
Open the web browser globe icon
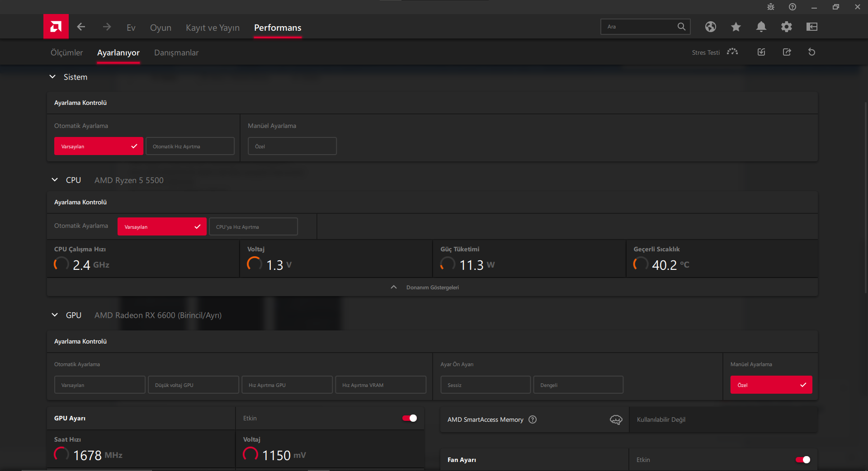711,27
